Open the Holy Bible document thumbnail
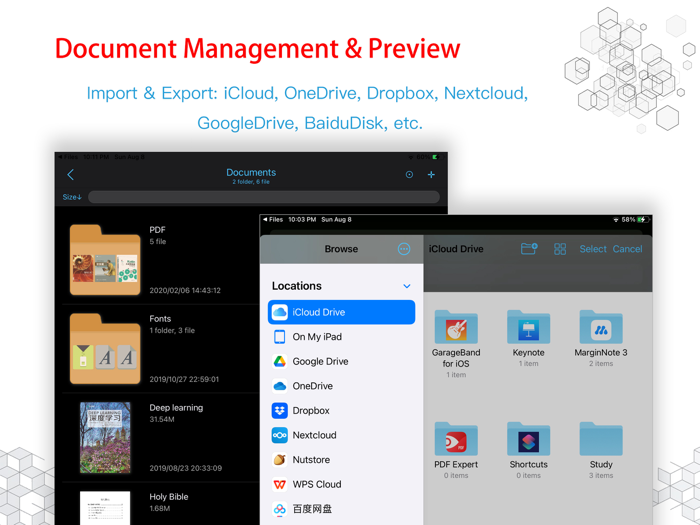The width and height of the screenshot is (700, 525). click(x=105, y=508)
